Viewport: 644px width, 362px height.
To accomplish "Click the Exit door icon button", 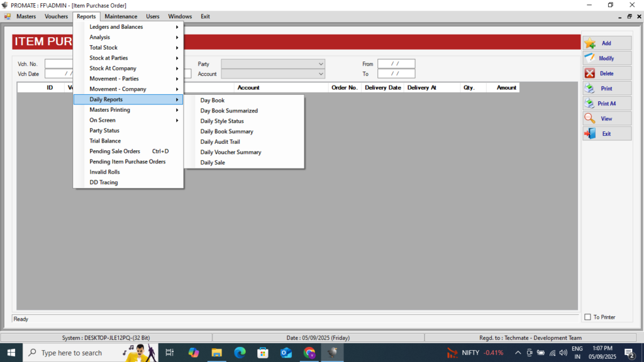I will coord(590,134).
